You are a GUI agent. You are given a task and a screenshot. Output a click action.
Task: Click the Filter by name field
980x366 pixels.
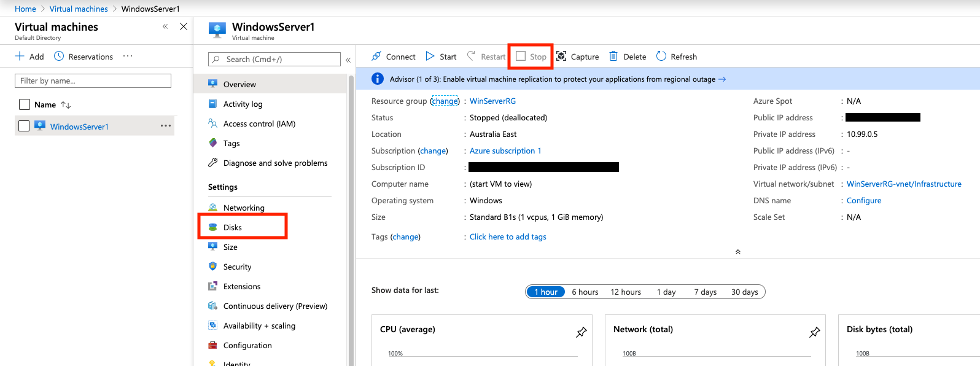(93, 80)
